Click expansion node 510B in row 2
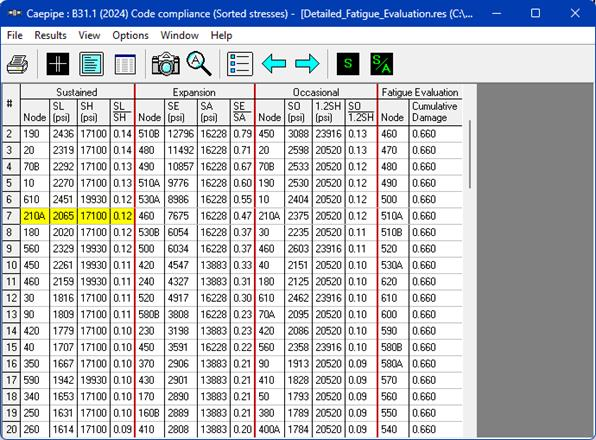The image size is (596, 440). click(150, 134)
